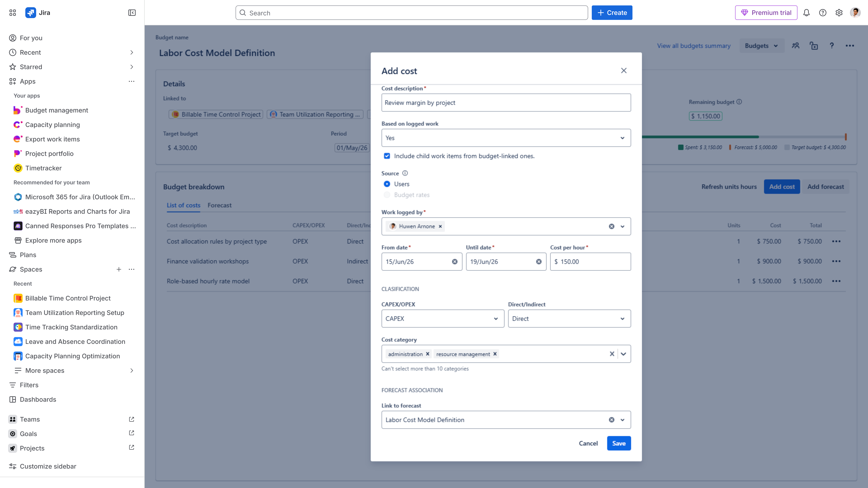This screenshot has height=488, width=868.
Task: Open the app switcher grid icon
Action: click(12, 13)
